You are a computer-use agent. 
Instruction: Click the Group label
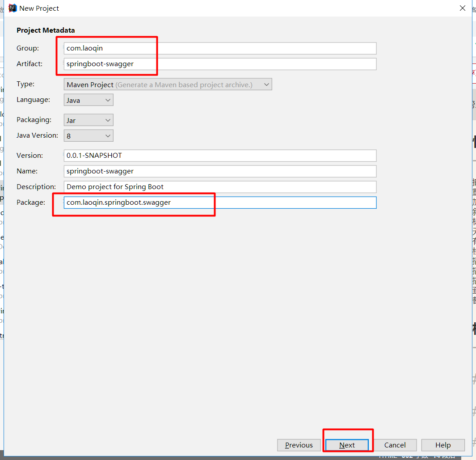click(28, 48)
